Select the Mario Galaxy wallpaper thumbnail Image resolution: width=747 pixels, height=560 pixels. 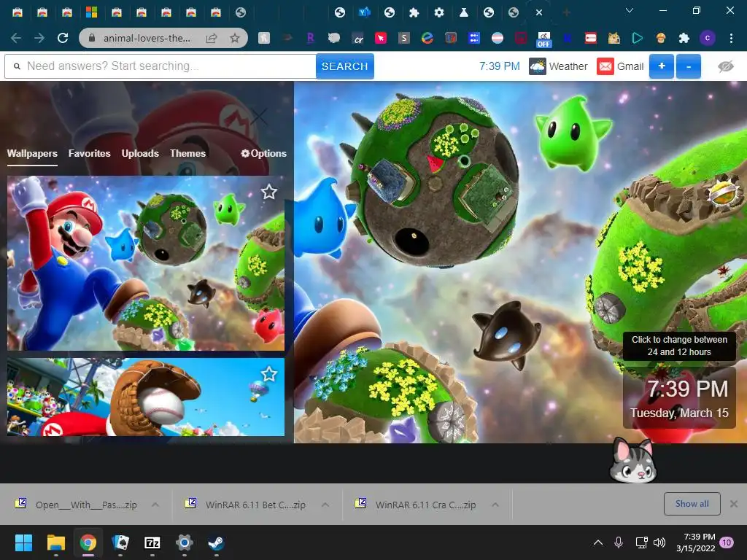[x=146, y=263]
